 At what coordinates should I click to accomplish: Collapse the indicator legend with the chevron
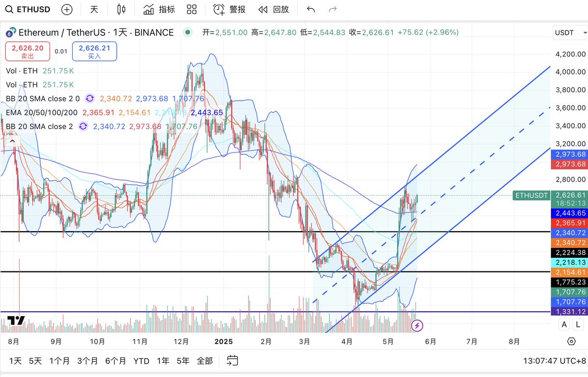point(12,141)
